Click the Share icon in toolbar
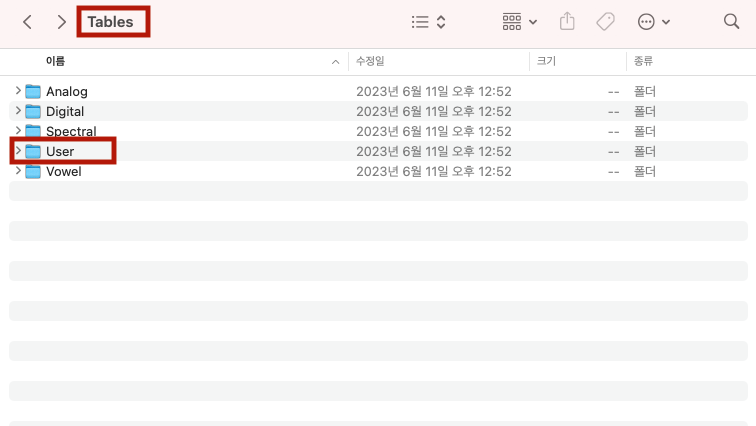This screenshot has width=756, height=426. pyautogui.click(x=568, y=21)
